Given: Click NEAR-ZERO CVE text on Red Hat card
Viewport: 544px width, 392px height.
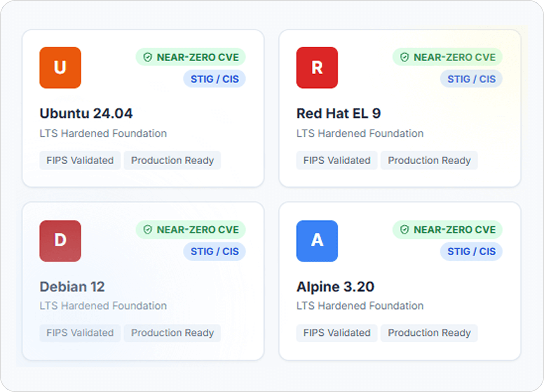Looking at the screenshot, I should [455, 57].
